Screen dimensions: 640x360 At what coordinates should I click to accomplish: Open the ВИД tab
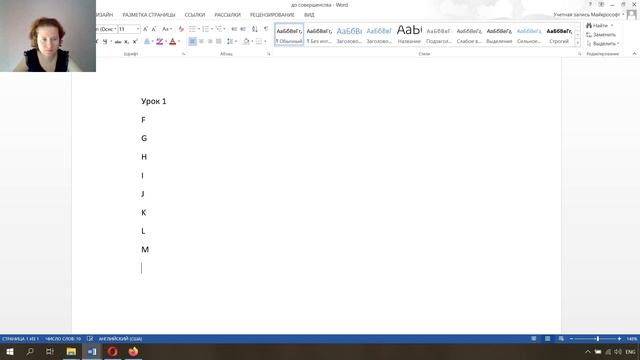tap(309, 15)
